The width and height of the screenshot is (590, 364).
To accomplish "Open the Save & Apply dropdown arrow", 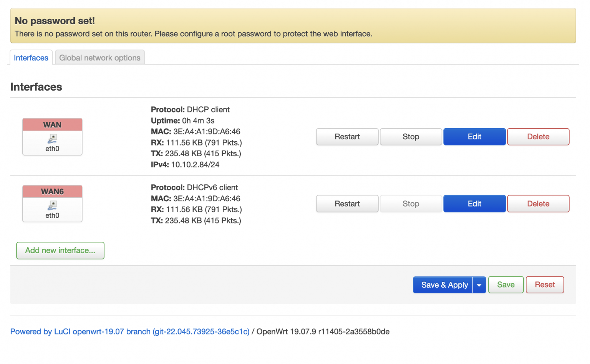I will 479,285.
